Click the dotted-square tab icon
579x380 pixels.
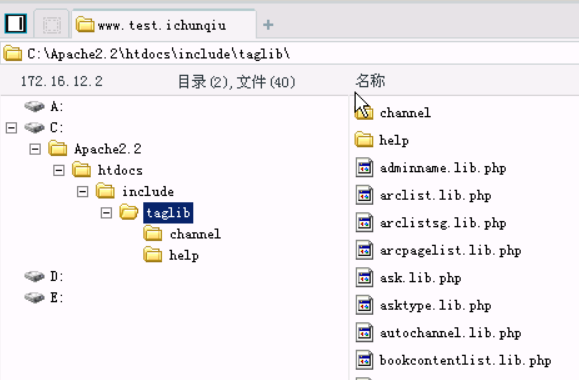pos(51,25)
